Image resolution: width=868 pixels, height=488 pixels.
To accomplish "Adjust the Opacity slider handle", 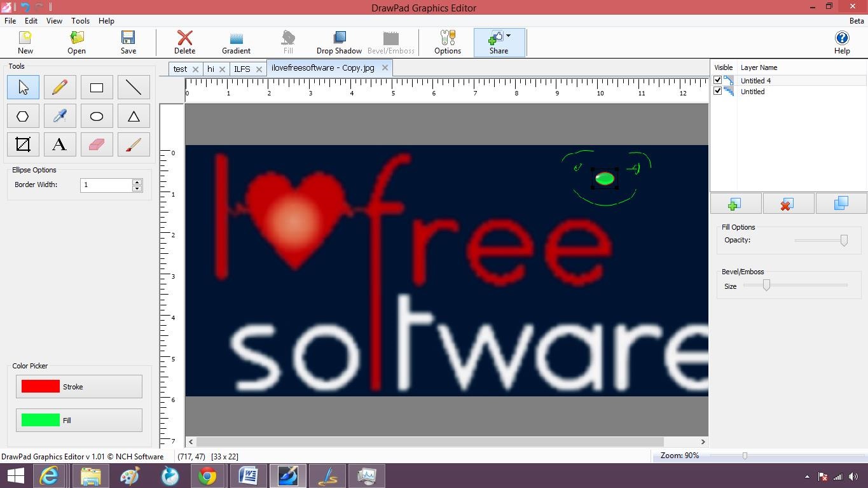I will (x=844, y=240).
